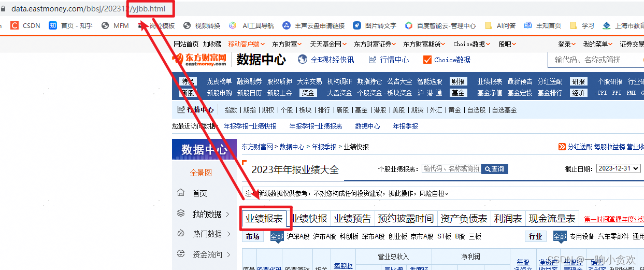Select 全部 market filter
This screenshot has height=270, width=644.
pos(277,236)
